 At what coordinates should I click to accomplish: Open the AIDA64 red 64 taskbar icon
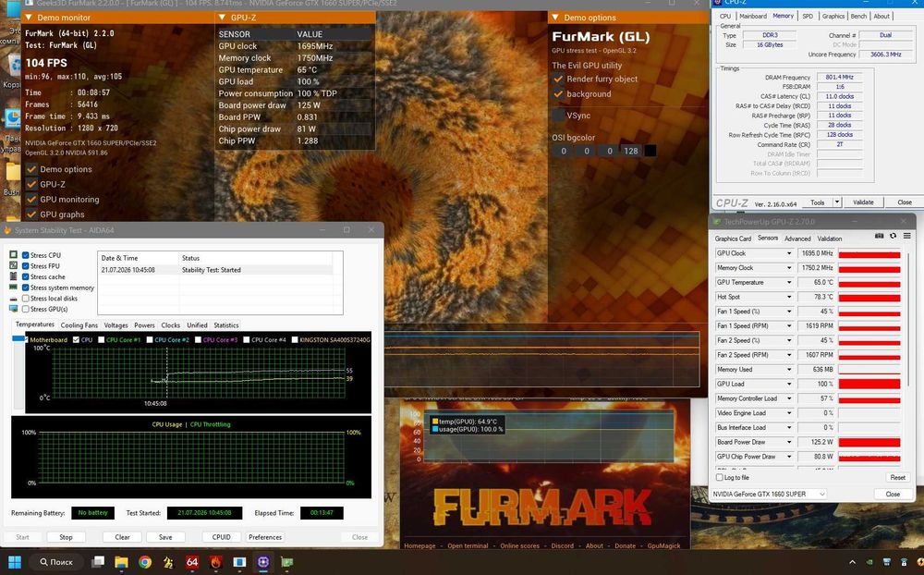click(x=192, y=562)
